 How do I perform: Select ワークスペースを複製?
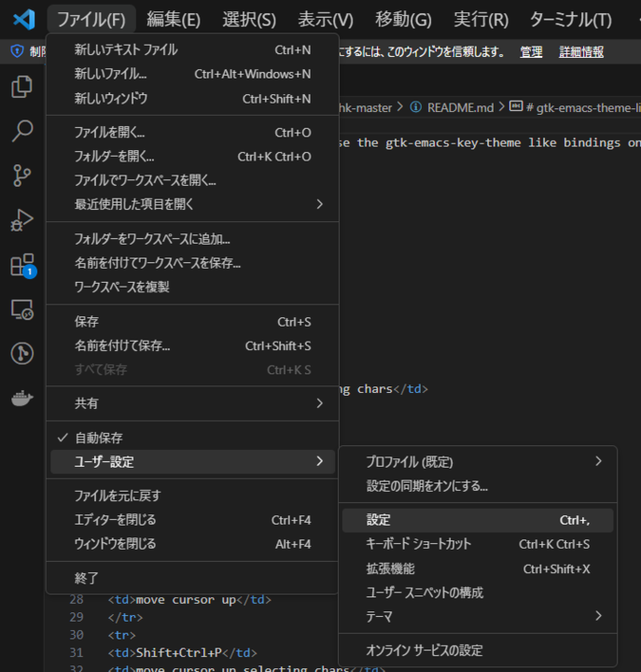click(192, 287)
